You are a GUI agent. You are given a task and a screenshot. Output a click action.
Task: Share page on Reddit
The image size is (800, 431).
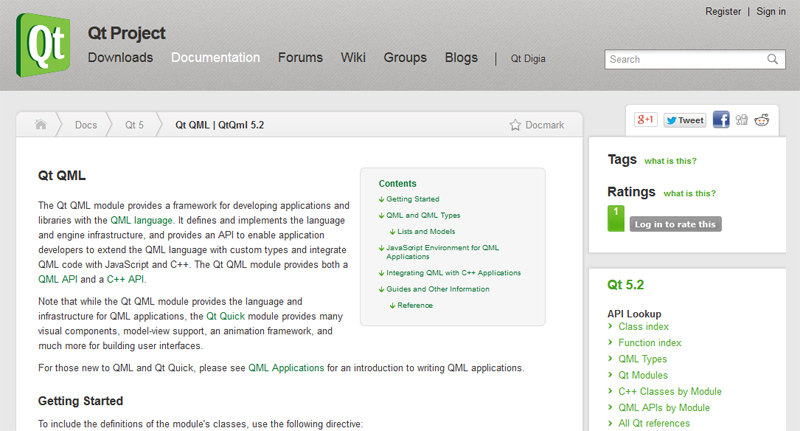point(762,120)
